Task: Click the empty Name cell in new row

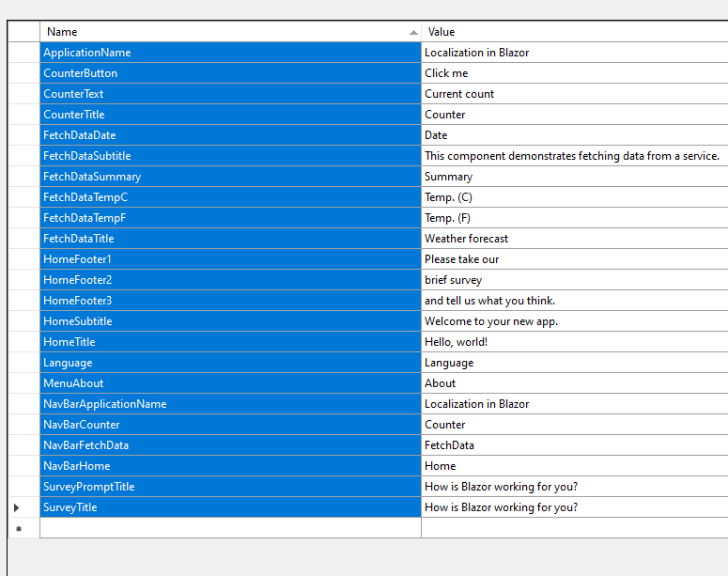Action: click(x=230, y=528)
